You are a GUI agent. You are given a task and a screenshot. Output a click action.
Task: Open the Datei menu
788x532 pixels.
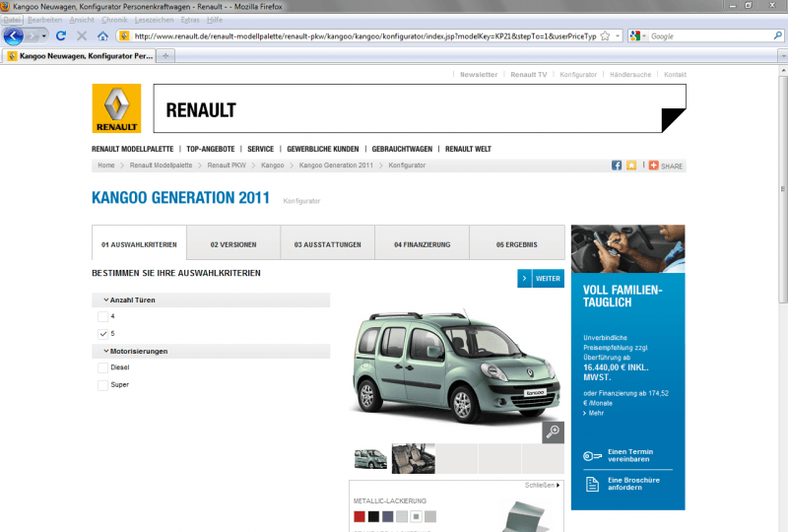(12, 20)
